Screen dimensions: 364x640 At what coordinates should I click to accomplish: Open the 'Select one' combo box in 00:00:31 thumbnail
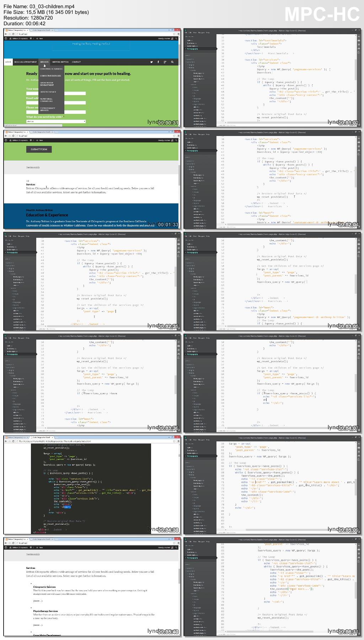coord(56,121)
